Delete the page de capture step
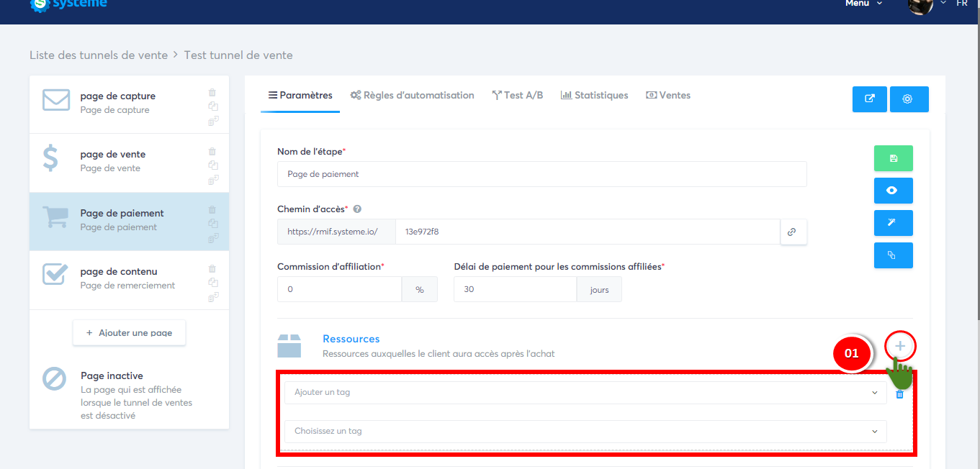The image size is (980, 469). (212, 92)
